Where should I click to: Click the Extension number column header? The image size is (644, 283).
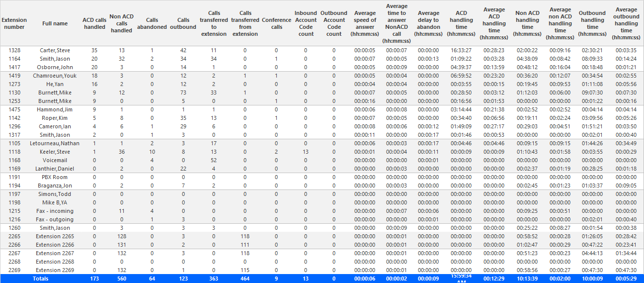pos(14,23)
